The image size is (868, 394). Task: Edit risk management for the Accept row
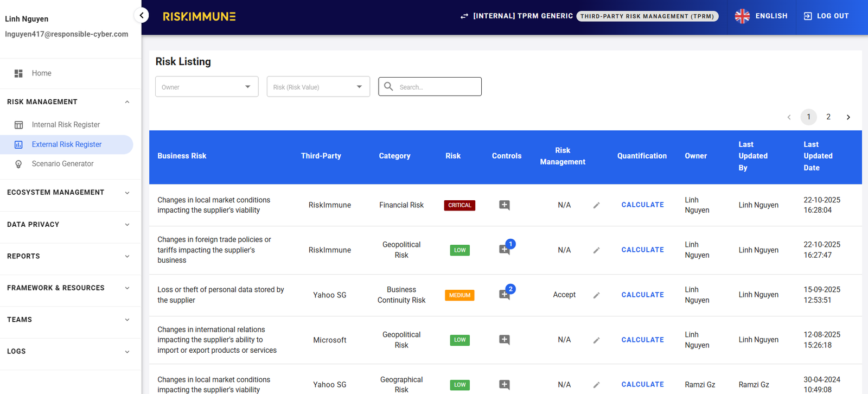click(x=596, y=295)
